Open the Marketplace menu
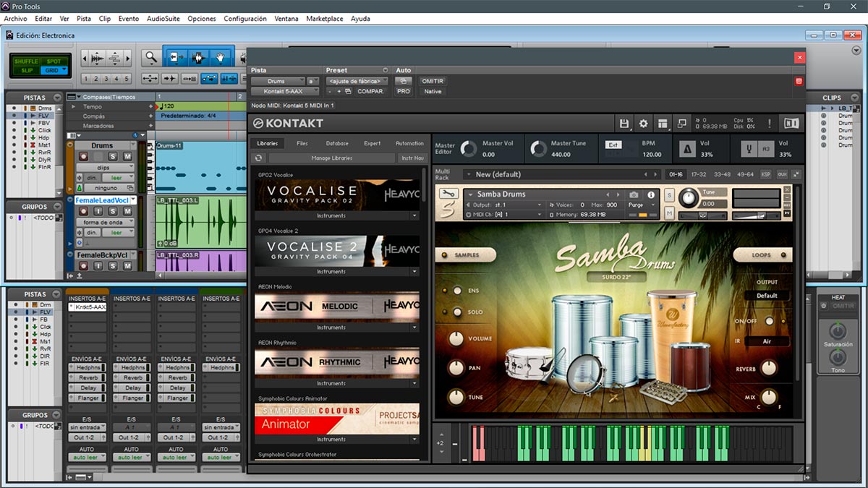 point(325,19)
